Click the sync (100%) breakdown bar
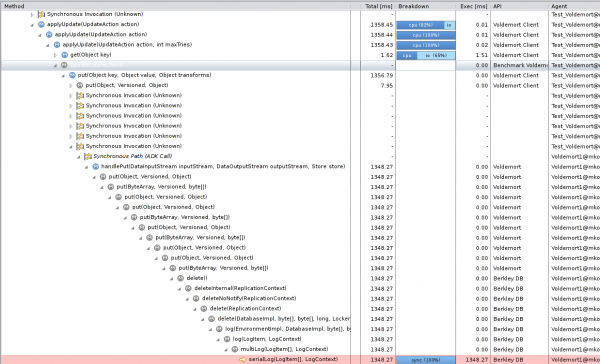Screen dimensions: 600x364 [426, 360]
